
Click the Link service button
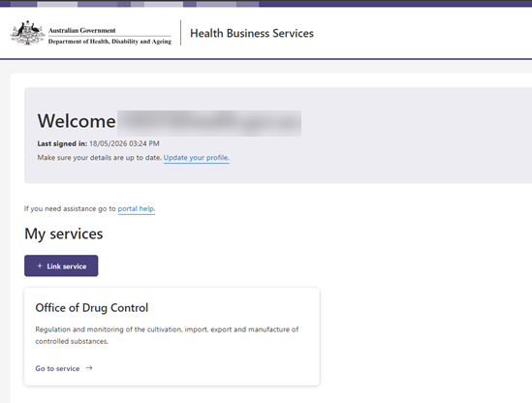tap(61, 265)
